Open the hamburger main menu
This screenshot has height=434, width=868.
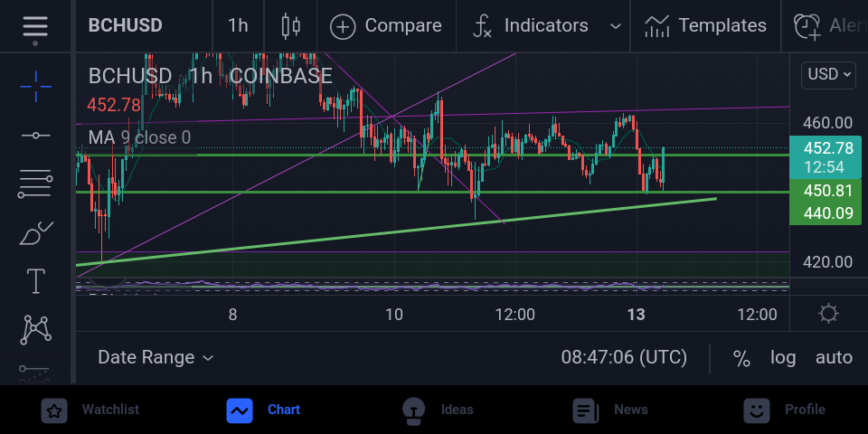pos(35,26)
